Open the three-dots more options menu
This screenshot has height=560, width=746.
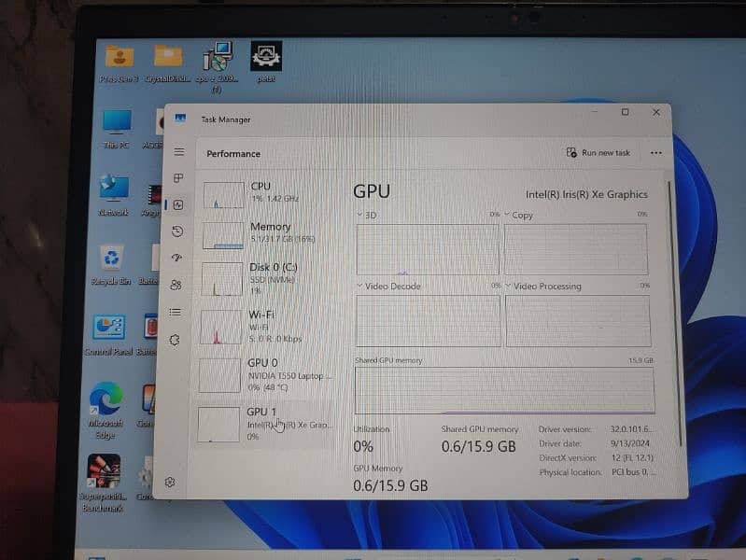pyautogui.click(x=656, y=153)
